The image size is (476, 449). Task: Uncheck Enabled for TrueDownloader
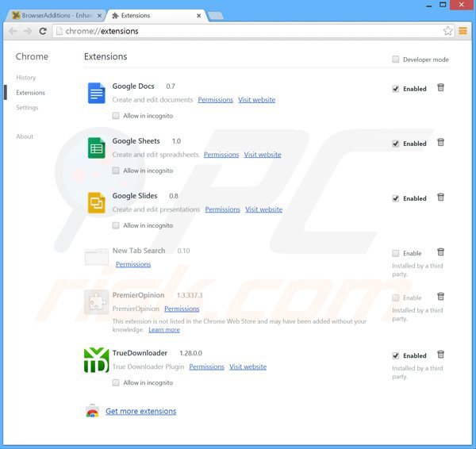(396, 355)
